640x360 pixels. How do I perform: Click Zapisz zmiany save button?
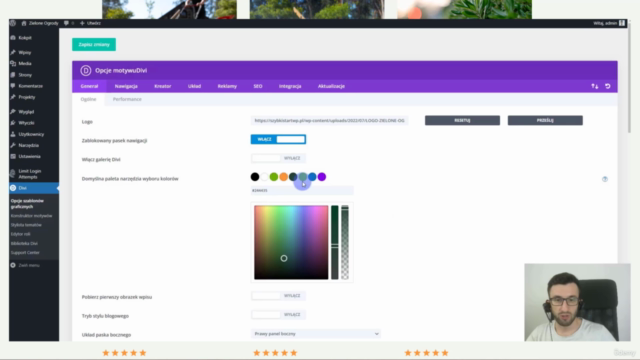tap(94, 44)
